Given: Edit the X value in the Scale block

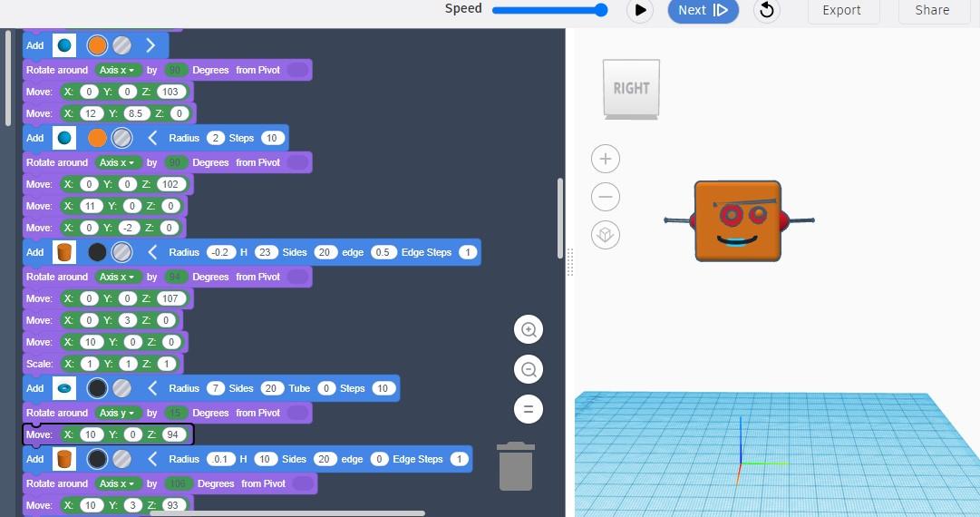Looking at the screenshot, I should [x=90, y=364].
